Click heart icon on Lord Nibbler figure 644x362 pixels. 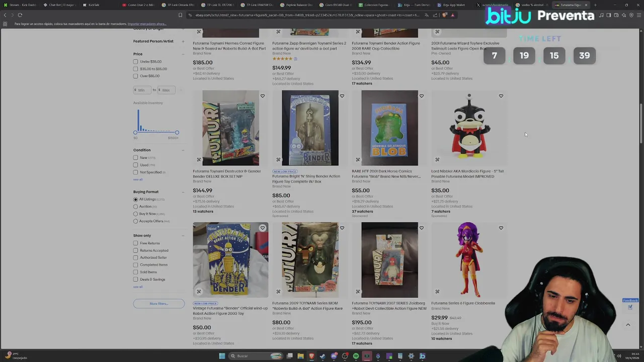coord(501,96)
